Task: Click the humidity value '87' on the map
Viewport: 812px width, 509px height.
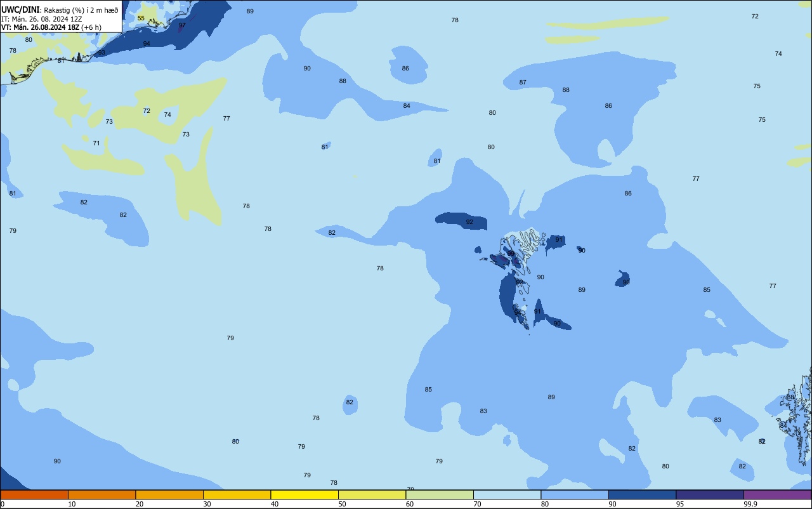Action: [x=523, y=83]
